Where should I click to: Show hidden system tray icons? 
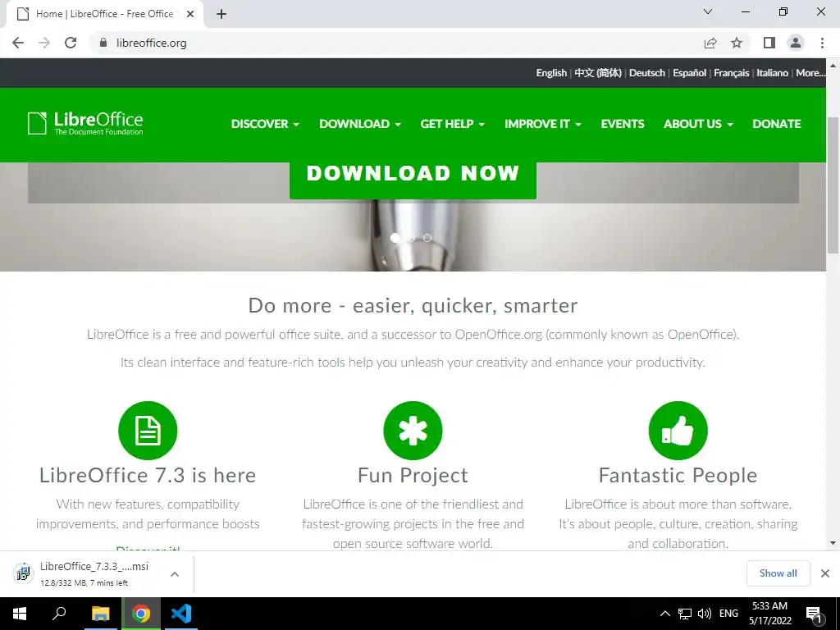[664, 614]
